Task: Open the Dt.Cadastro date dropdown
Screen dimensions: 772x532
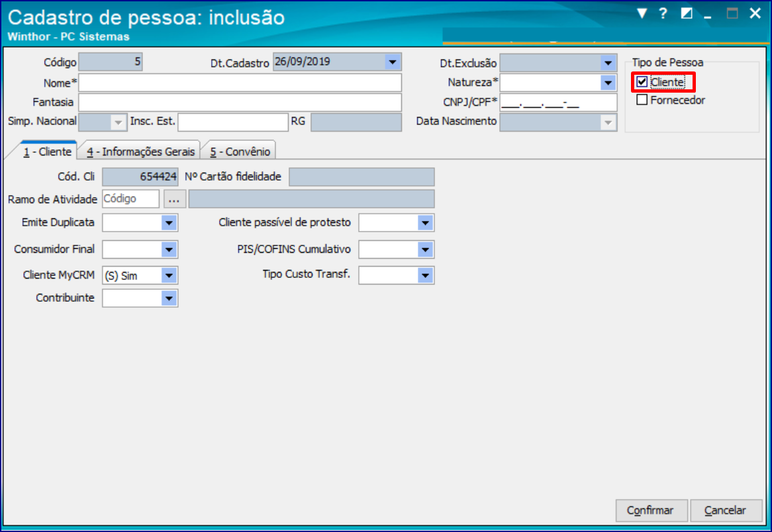Action: [393, 62]
